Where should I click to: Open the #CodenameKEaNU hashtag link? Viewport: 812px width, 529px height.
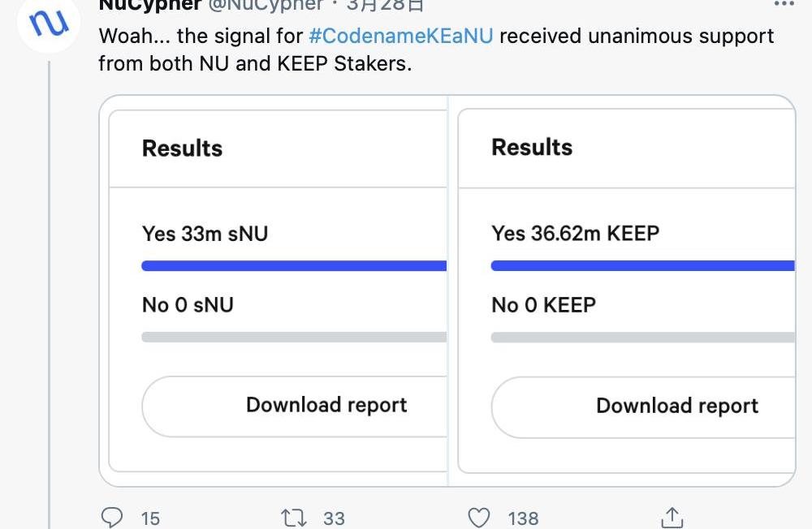[x=401, y=37]
